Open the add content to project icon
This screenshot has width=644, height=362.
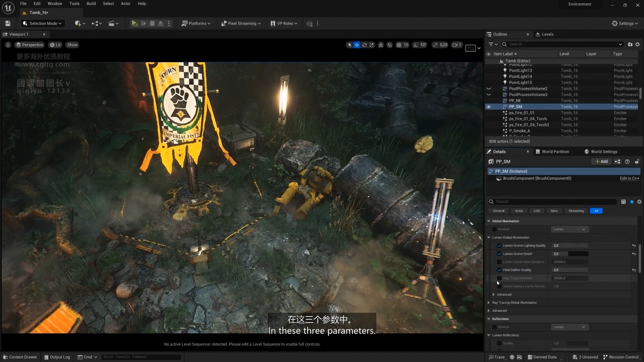[x=80, y=23]
